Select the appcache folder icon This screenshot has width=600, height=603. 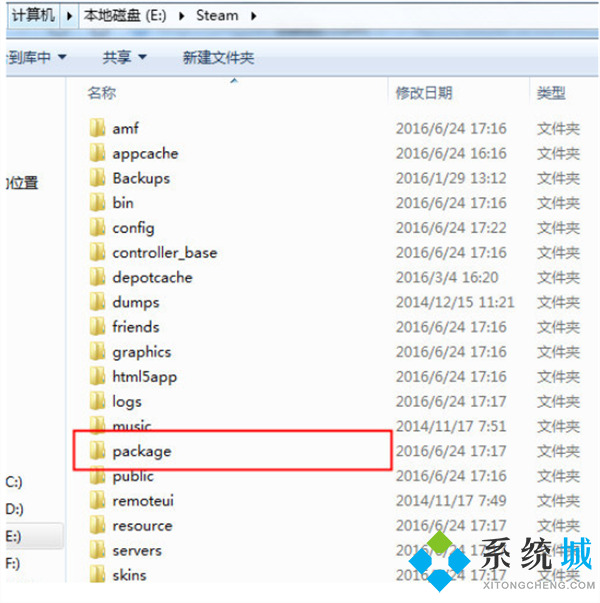[x=97, y=154]
